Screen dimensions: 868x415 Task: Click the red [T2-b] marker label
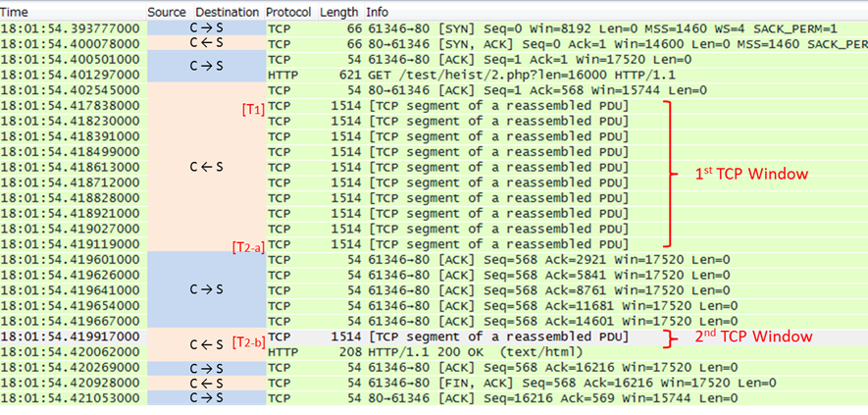point(246,340)
